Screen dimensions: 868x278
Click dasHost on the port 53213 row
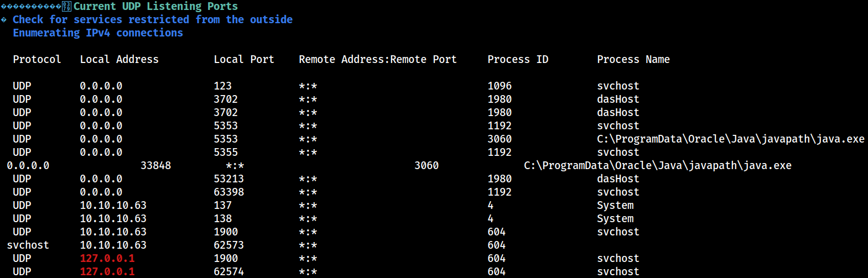click(x=618, y=179)
